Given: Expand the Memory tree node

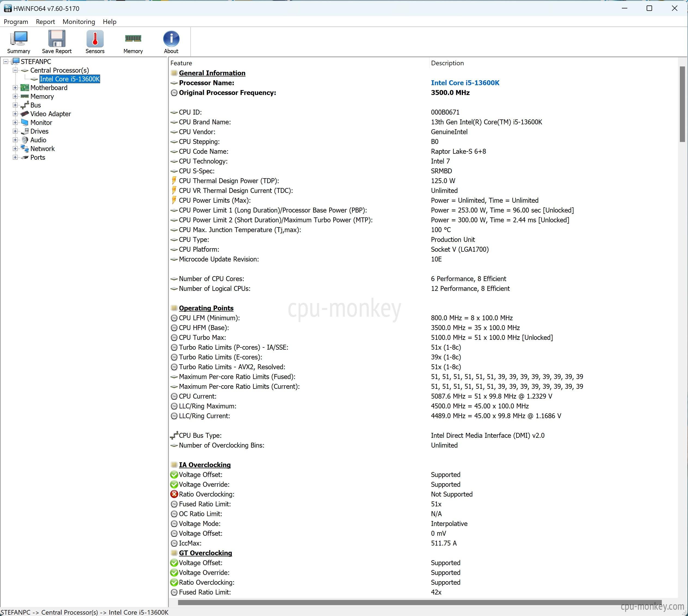Looking at the screenshot, I should [x=15, y=97].
